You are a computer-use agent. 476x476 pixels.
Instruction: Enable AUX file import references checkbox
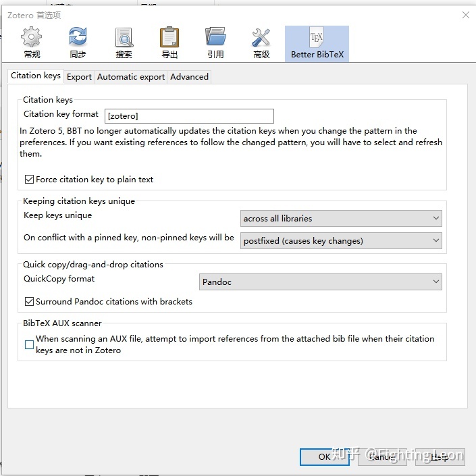pos(29,344)
